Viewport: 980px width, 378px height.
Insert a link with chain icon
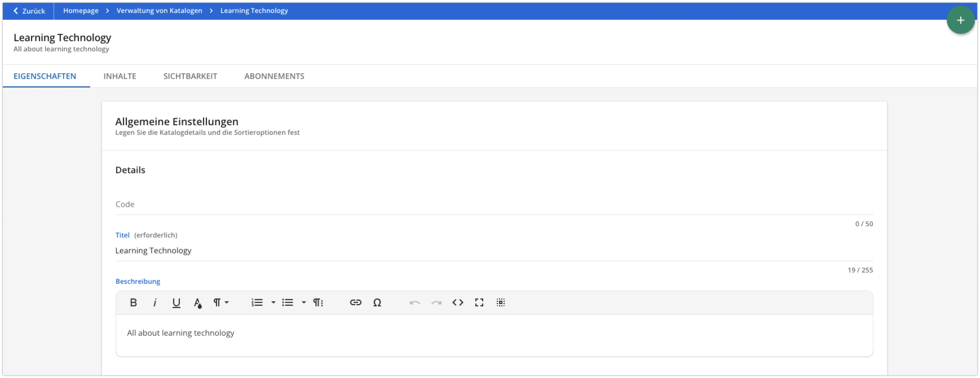355,303
